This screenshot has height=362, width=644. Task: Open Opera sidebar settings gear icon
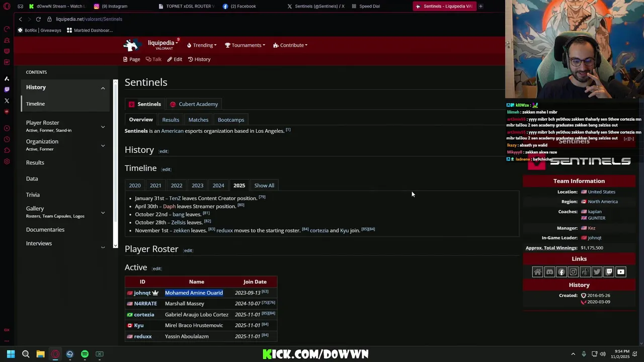pyautogui.click(x=7, y=161)
